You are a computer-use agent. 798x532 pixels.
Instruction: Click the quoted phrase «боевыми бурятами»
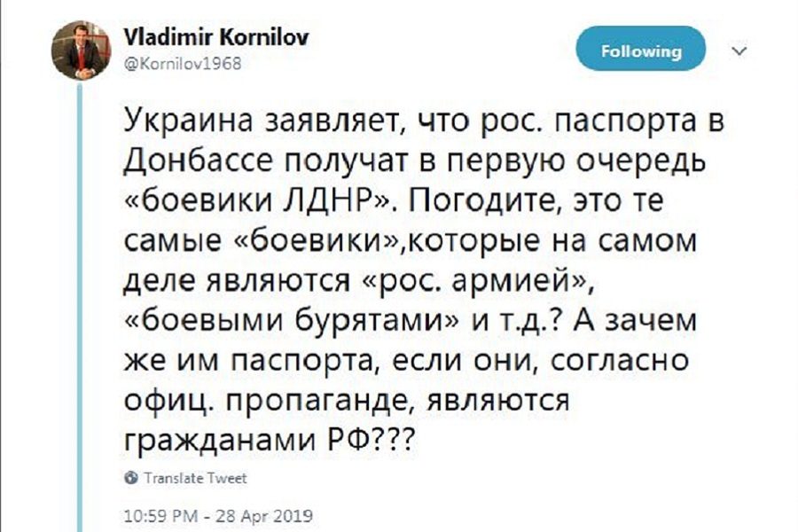click(x=291, y=321)
